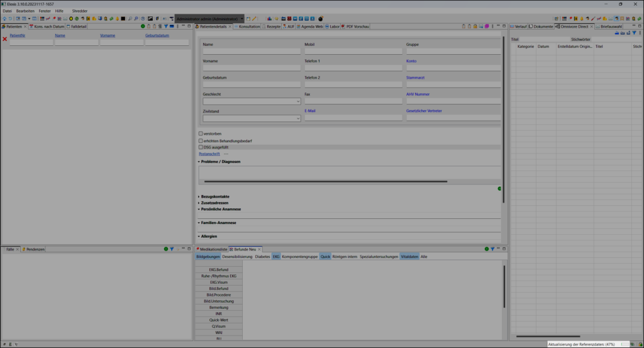Viewport: 644px width, 348px height.
Task: Click the filter funnel icon in Omnivore Direct
Action: [x=634, y=33]
